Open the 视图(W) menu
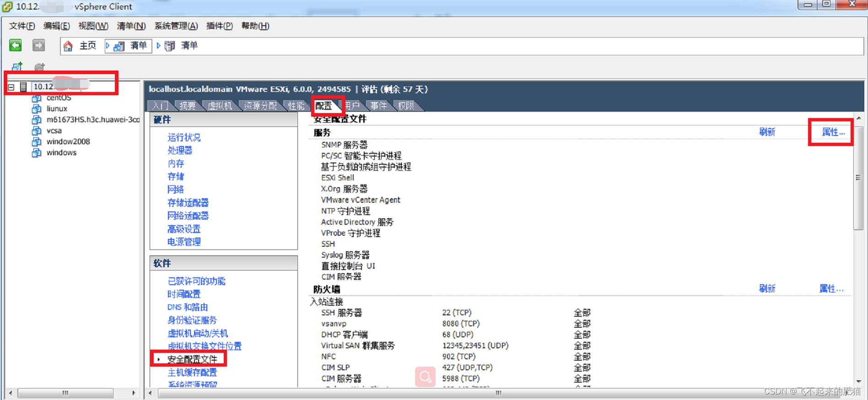Viewport: 868px width, 400px height. coord(93,26)
